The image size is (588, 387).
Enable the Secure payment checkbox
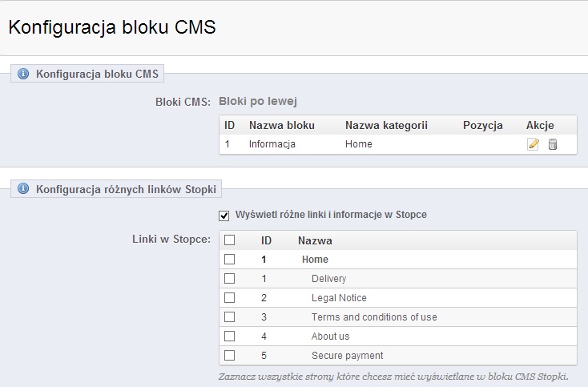click(x=230, y=356)
